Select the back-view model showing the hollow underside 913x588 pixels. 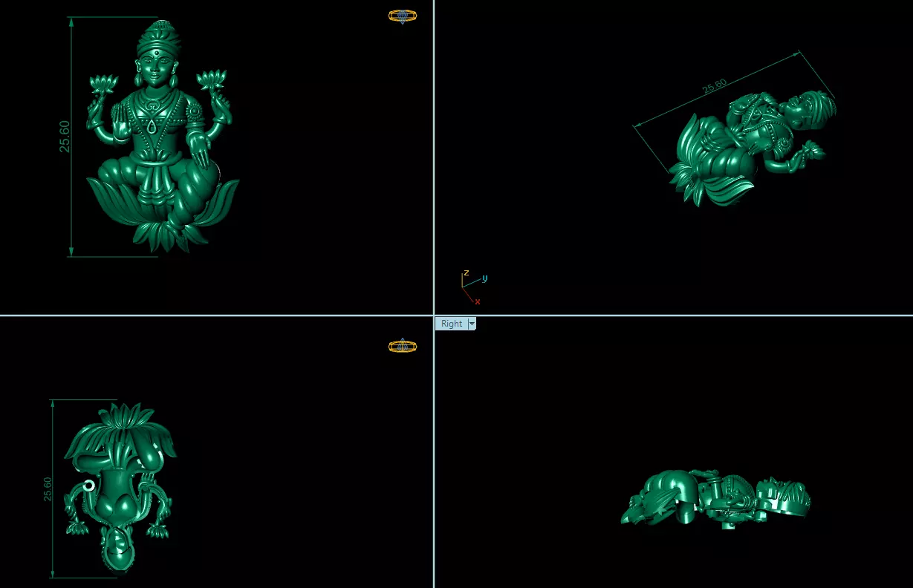[120, 486]
